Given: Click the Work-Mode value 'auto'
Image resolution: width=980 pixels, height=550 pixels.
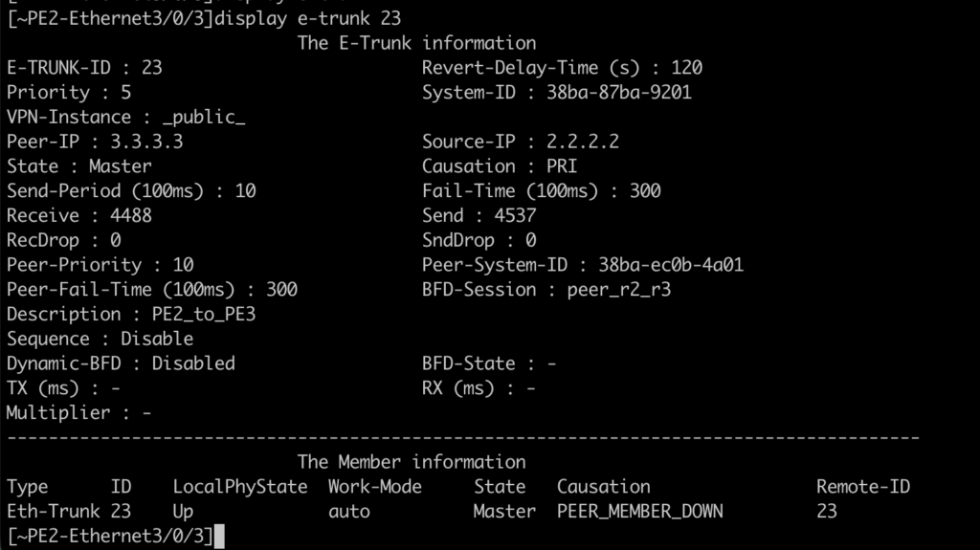Looking at the screenshot, I should [348, 512].
